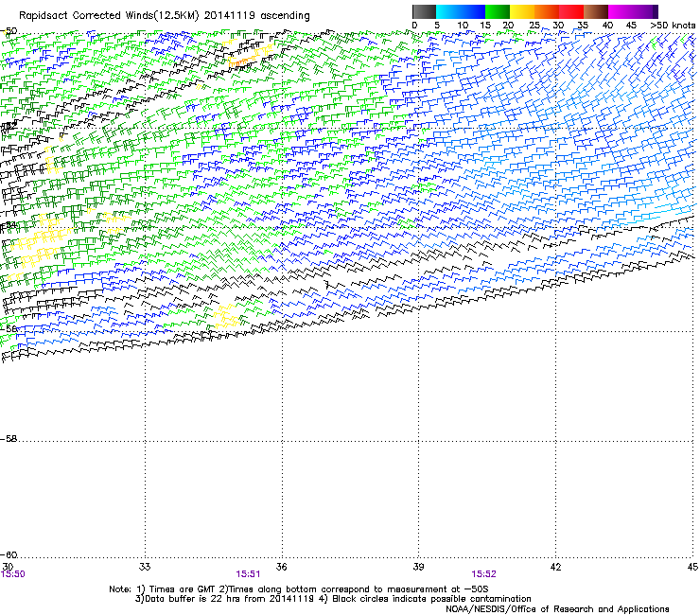Click the time label '15:52'
Screen dimensions: 700x615
pyautogui.click(x=484, y=574)
